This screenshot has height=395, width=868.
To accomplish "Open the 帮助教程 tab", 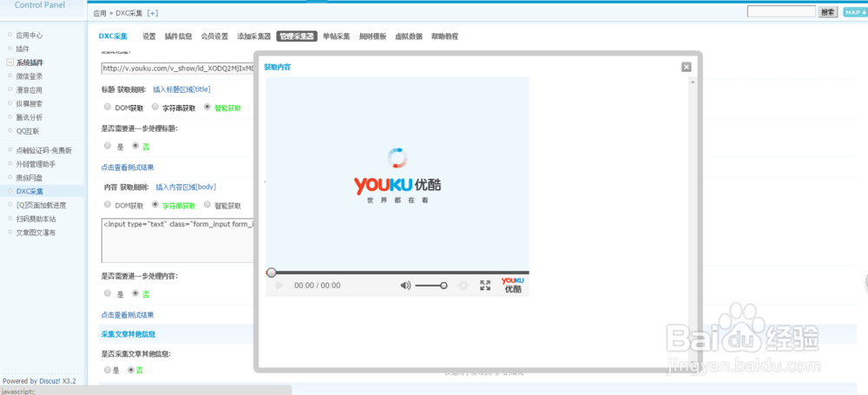I will [x=444, y=36].
